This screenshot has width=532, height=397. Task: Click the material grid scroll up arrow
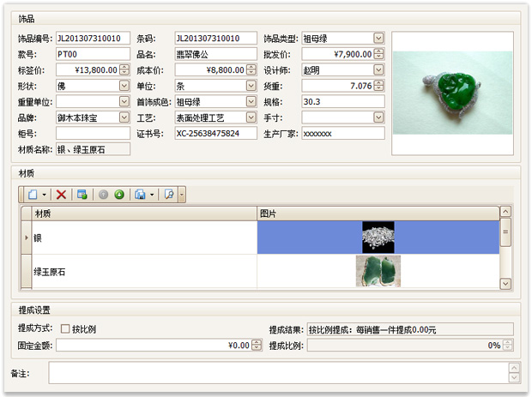(505, 212)
